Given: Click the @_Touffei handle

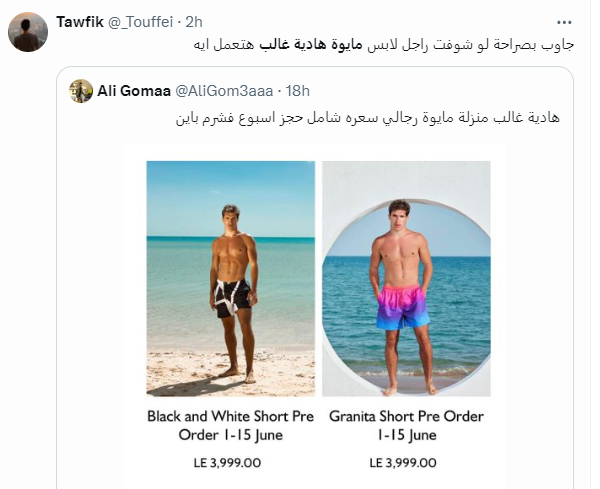Looking at the screenshot, I should coord(143,22).
